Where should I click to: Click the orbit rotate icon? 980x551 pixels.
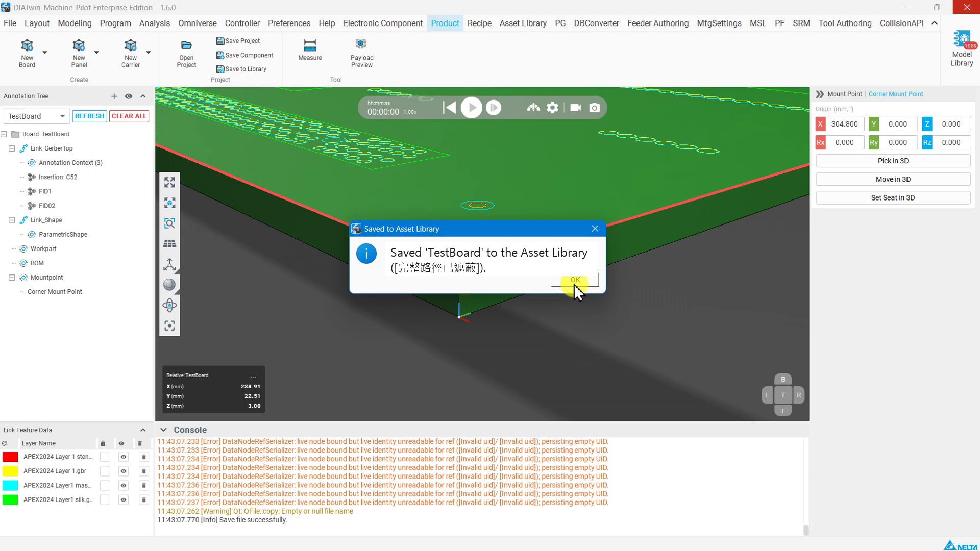169,305
